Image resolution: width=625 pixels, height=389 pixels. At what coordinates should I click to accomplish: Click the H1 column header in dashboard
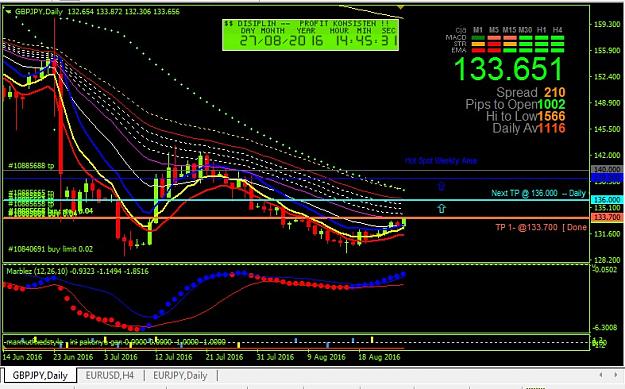[x=542, y=30]
